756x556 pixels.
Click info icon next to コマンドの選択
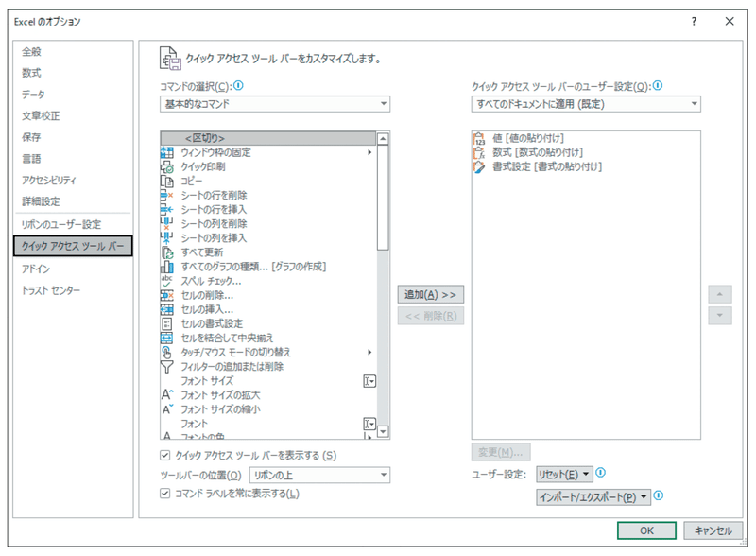click(x=239, y=86)
